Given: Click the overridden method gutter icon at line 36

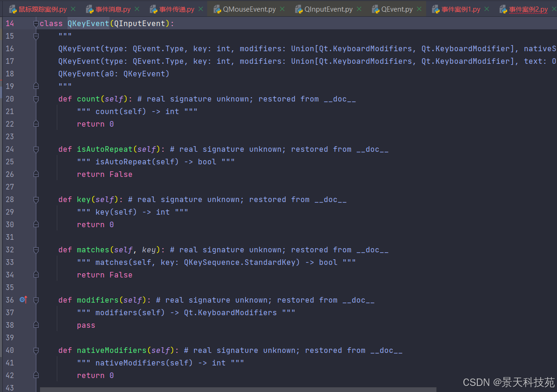Looking at the screenshot, I should (x=23, y=300).
